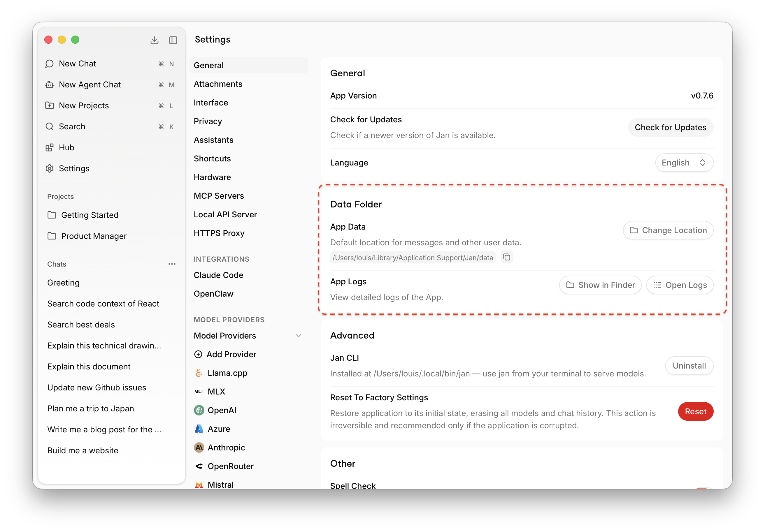The width and height of the screenshot is (765, 532).
Task: Reset the app to factory settings
Action: coord(696,411)
